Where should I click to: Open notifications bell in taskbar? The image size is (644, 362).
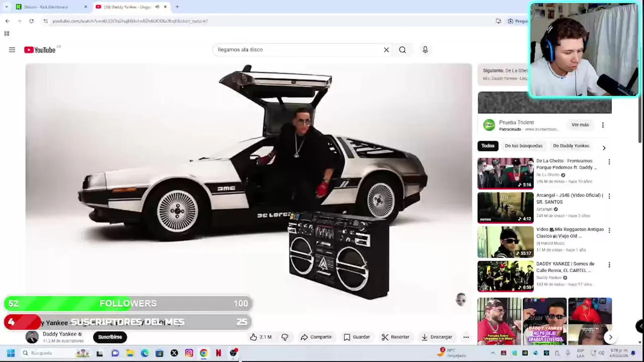633,353
